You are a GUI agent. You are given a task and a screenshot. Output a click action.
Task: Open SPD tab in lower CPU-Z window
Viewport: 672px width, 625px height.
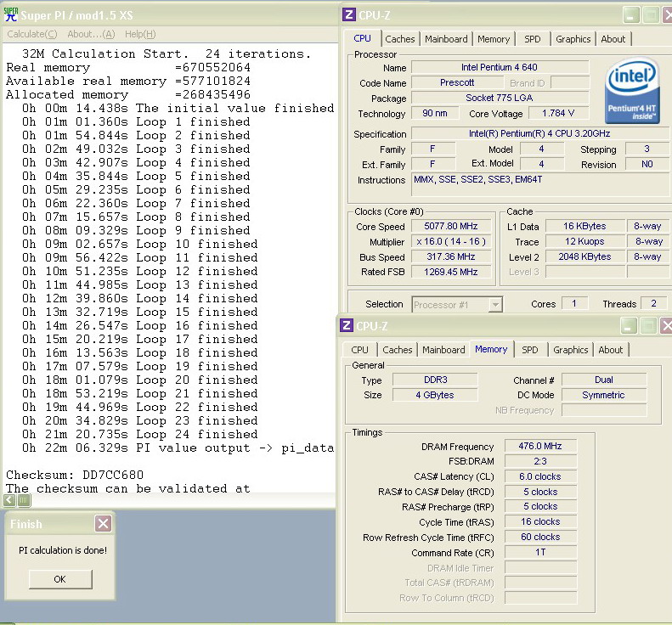pyautogui.click(x=530, y=350)
